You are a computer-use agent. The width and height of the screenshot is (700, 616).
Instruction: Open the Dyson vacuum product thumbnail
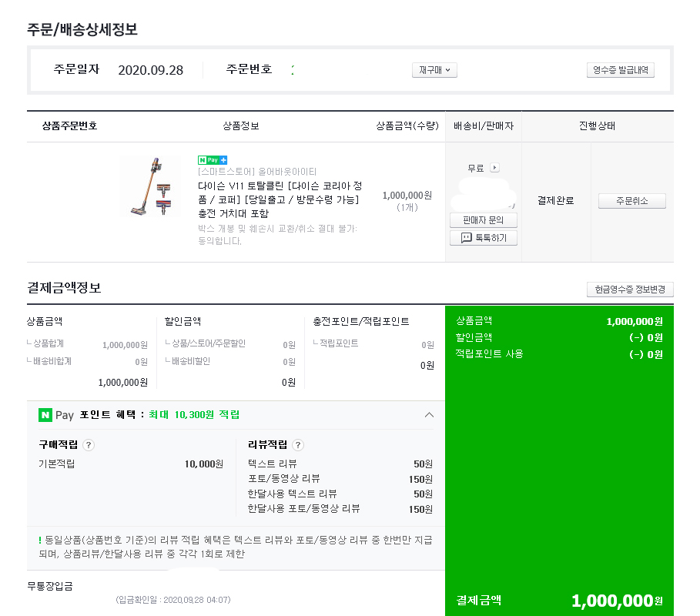click(150, 187)
